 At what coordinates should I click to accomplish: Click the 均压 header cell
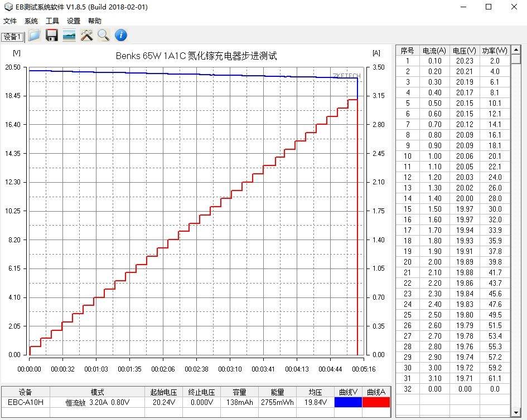(x=315, y=392)
